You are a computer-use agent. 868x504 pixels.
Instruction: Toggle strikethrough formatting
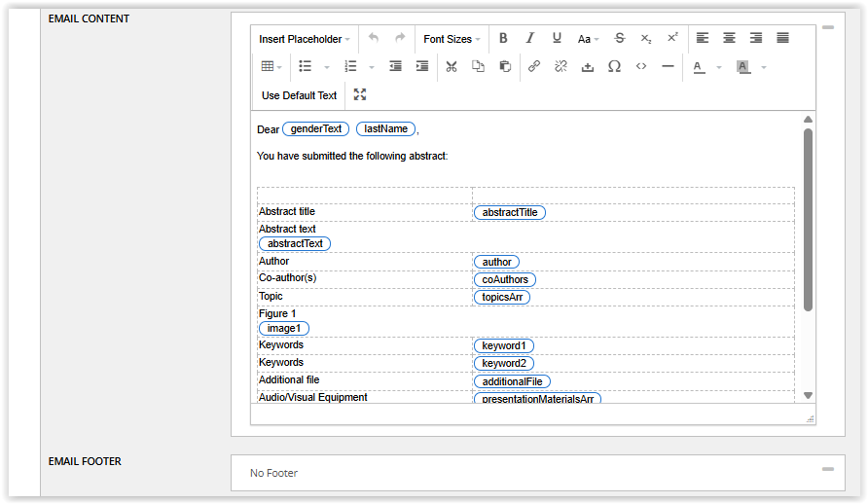pos(620,39)
